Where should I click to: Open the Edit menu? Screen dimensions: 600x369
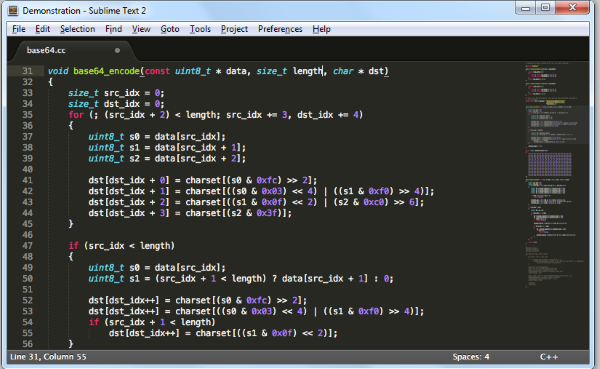coord(42,29)
